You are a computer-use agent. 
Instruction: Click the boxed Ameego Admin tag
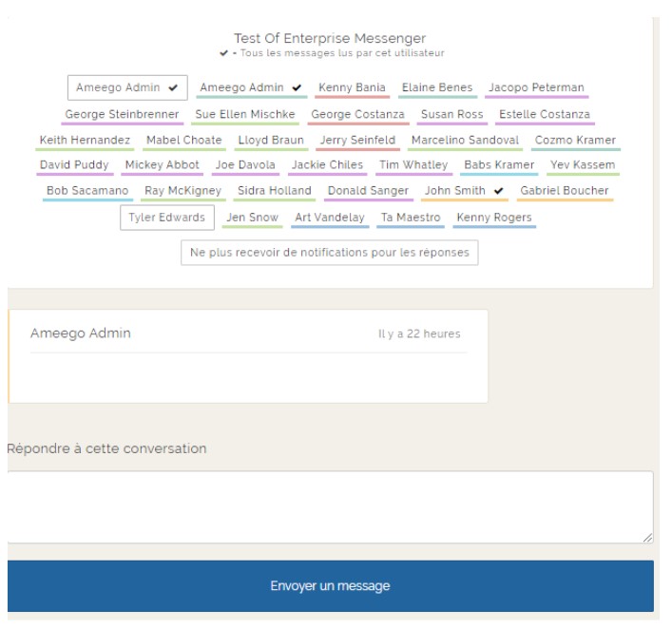click(x=127, y=87)
